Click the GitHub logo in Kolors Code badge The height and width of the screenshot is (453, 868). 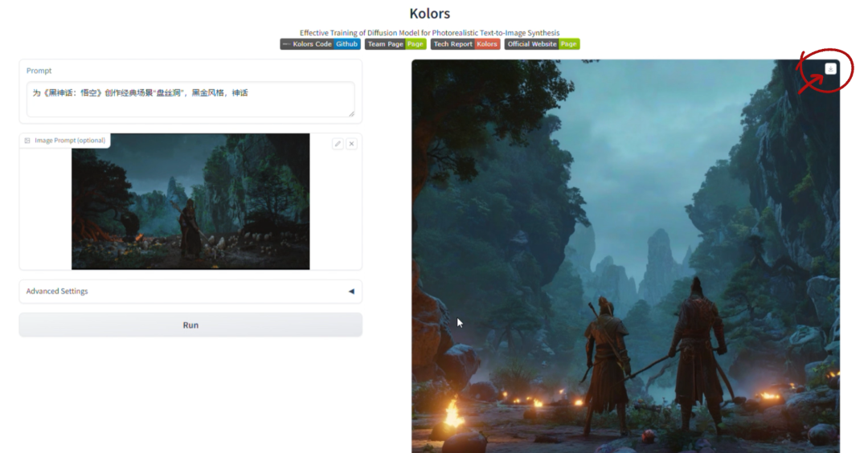pyautogui.click(x=286, y=44)
